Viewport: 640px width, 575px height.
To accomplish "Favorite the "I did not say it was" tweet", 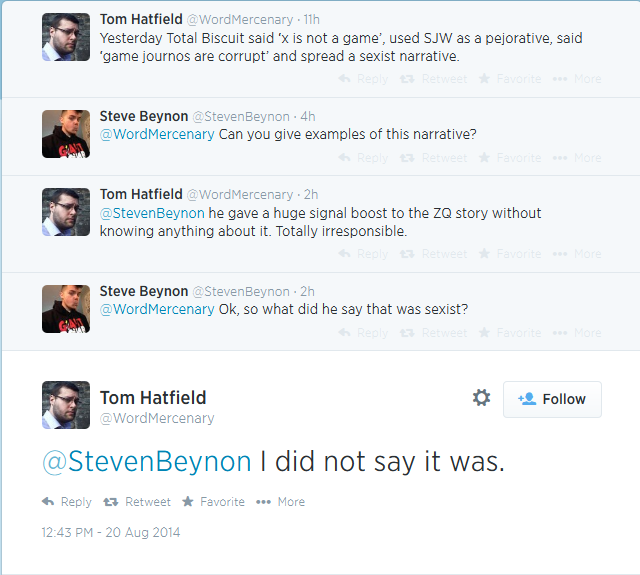I will click(213, 502).
